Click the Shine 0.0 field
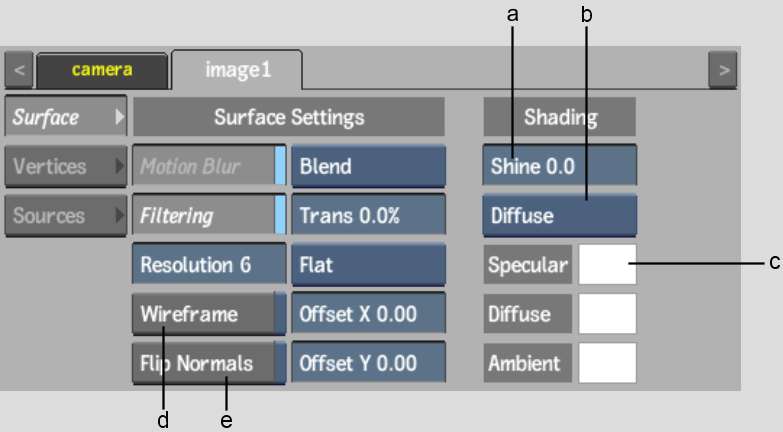The image size is (783, 432). pyautogui.click(x=560, y=166)
